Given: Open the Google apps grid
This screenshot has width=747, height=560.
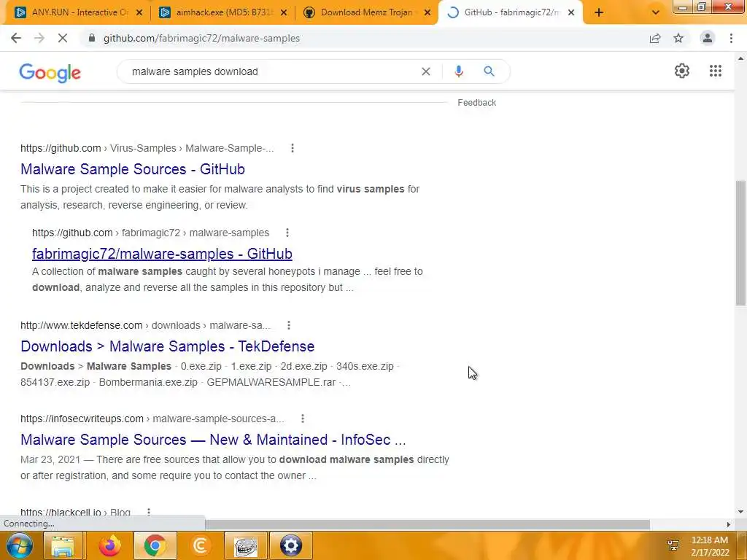Looking at the screenshot, I should pos(715,71).
